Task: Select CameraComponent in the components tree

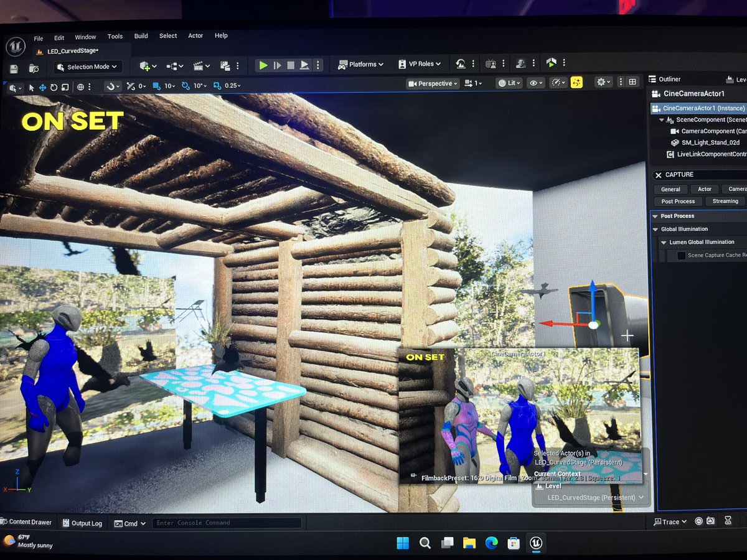Action: [x=710, y=131]
